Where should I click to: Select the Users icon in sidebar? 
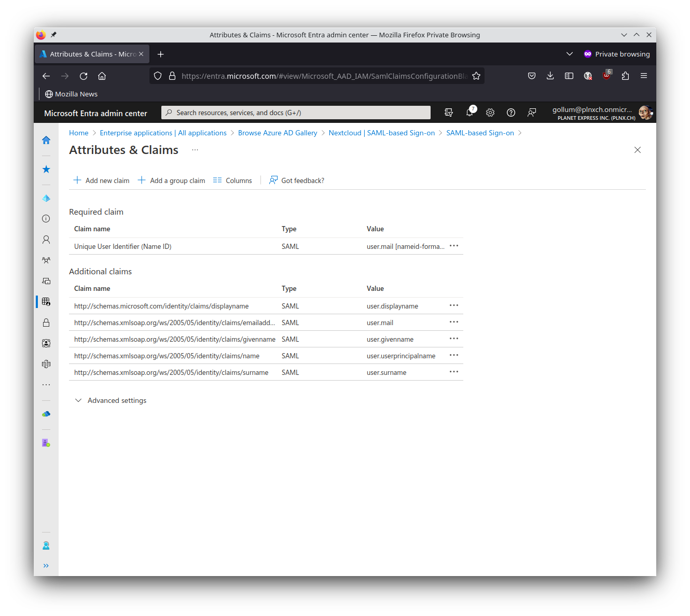pyautogui.click(x=46, y=239)
